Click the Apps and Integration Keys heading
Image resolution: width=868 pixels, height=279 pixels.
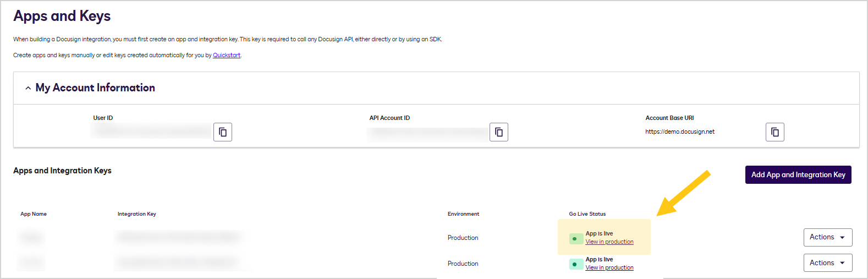(62, 171)
